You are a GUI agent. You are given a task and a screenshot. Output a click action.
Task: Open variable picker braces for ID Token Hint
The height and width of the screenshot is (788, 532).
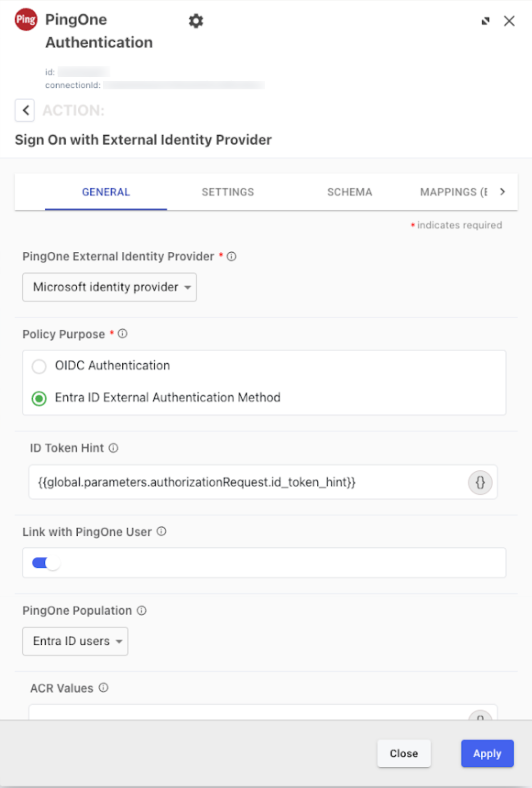pyautogui.click(x=480, y=482)
